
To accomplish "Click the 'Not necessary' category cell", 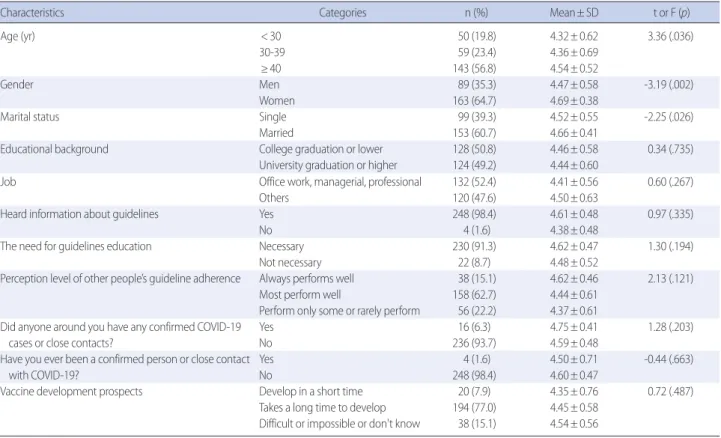I will click(290, 262).
